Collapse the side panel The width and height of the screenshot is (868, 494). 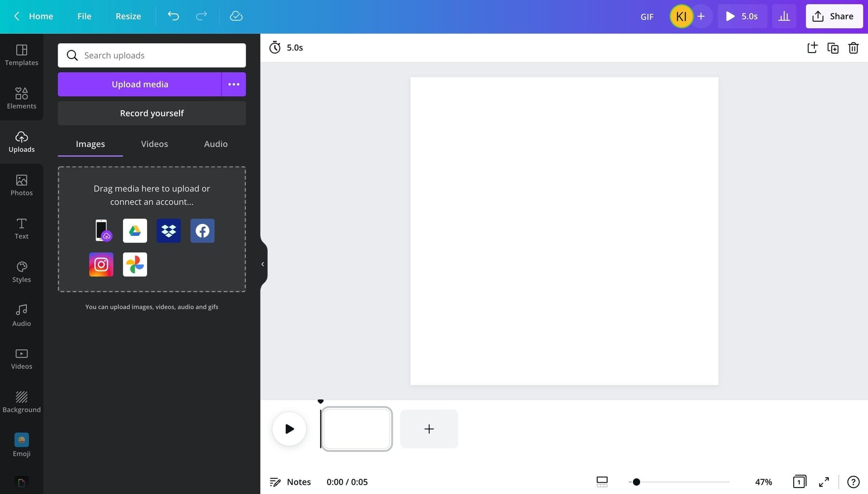[263, 264]
